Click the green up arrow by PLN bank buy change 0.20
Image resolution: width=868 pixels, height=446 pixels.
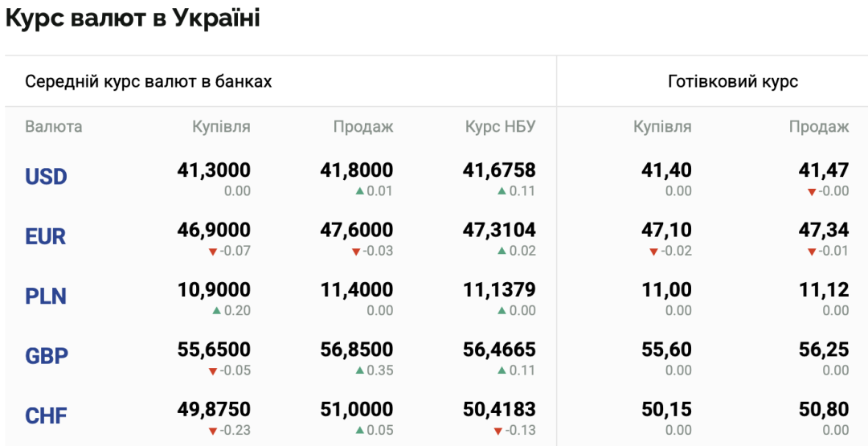(x=216, y=311)
